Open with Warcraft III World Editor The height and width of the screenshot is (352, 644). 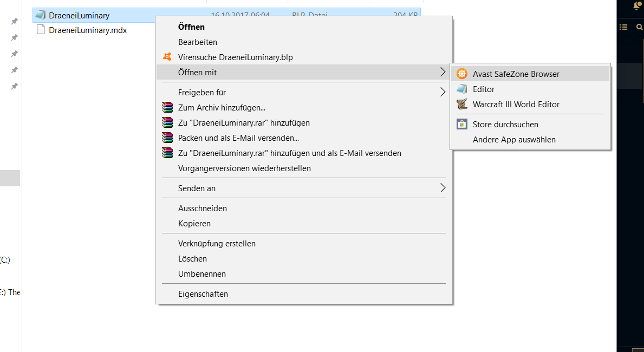530,105
